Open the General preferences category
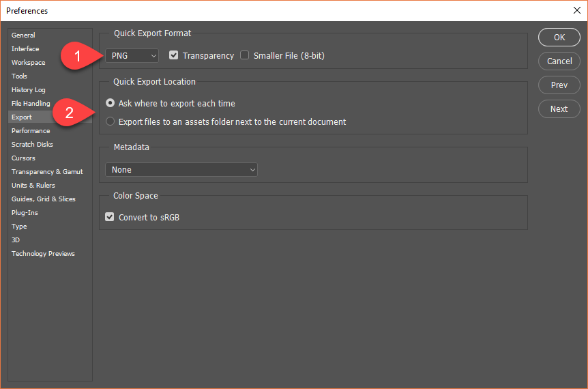Image resolution: width=588 pixels, height=389 pixels. point(23,35)
